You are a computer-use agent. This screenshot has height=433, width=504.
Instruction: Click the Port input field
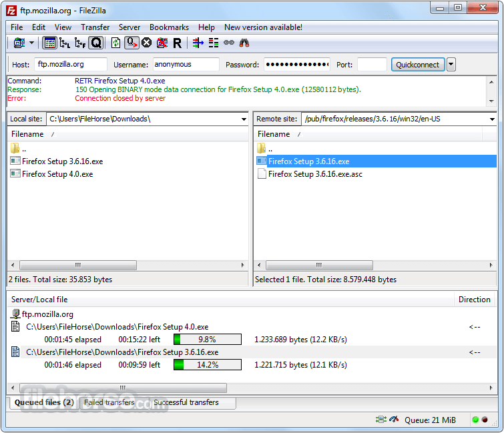(372, 64)
